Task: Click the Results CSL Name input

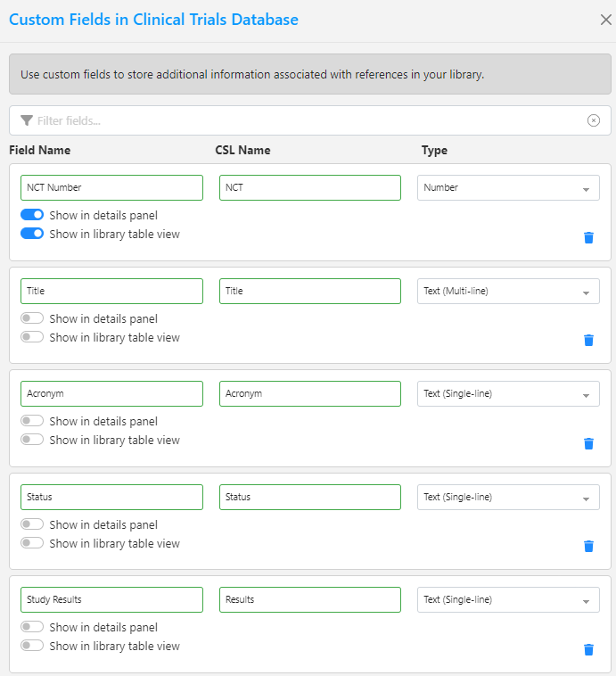Action: click(x=309, y=599)
